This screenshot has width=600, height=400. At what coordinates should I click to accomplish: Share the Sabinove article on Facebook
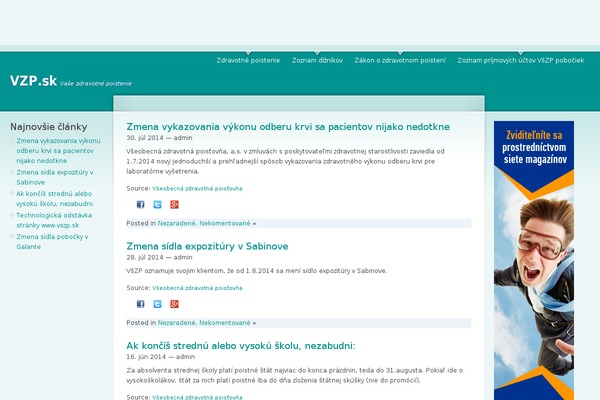point(140,304)
